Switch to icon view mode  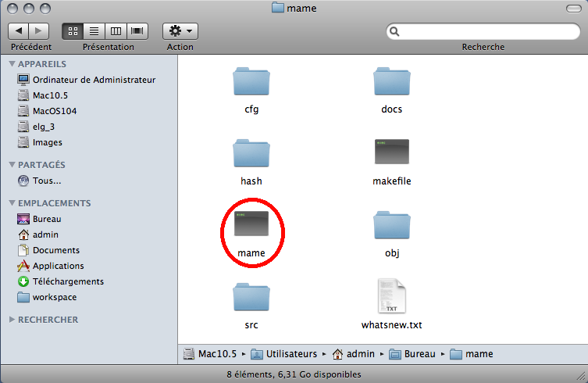click(73, 31)
